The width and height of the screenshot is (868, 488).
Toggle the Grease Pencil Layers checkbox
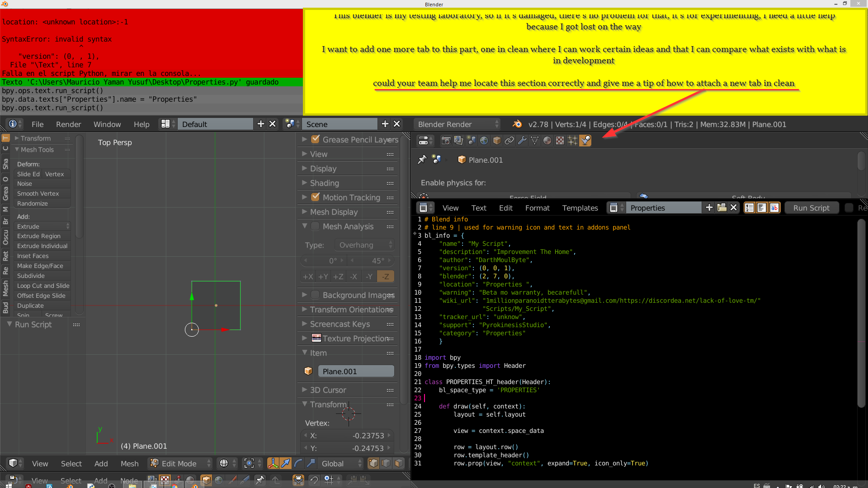click(x=316, y=140)
